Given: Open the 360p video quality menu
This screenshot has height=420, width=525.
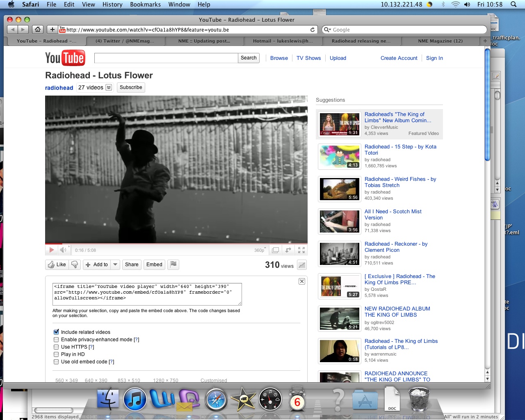Looking at the screenshot, I should tap(260, 250).
